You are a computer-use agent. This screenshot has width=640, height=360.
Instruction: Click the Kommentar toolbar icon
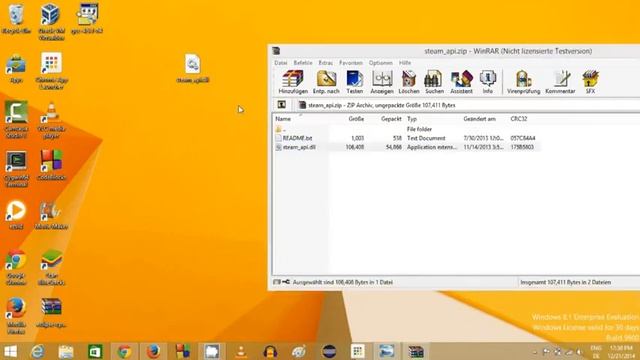pos(560,82)
